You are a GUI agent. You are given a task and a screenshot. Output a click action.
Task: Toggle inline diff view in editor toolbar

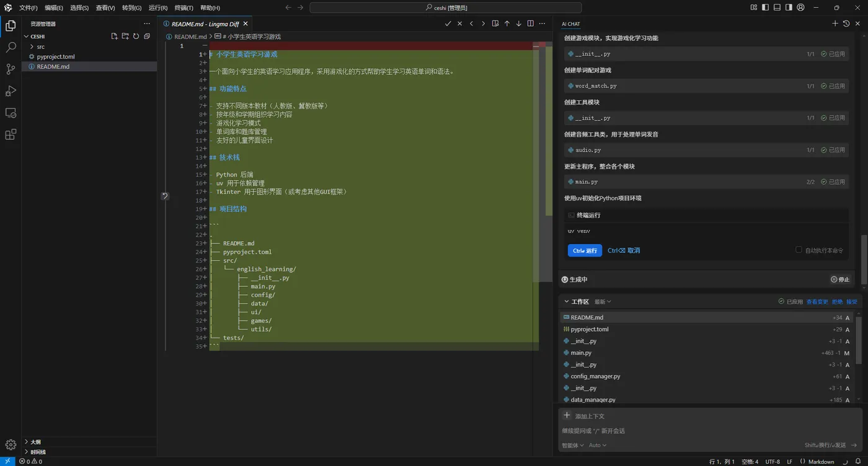pyautogui.click(x=530, y=24)
